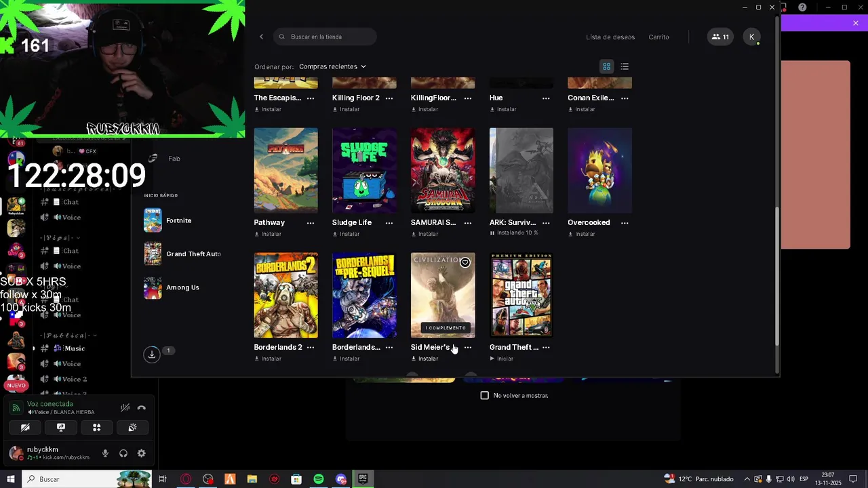Open Epic Games Launcher taskbar icon
The image size is (868, 488).
(363, 479)
